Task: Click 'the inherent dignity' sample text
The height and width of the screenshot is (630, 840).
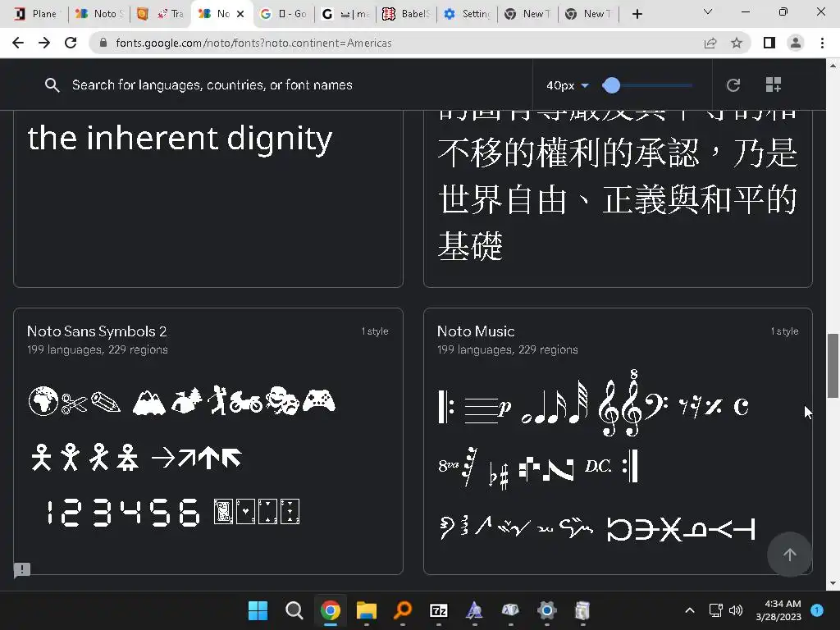Action: click(x=180, y=139)
